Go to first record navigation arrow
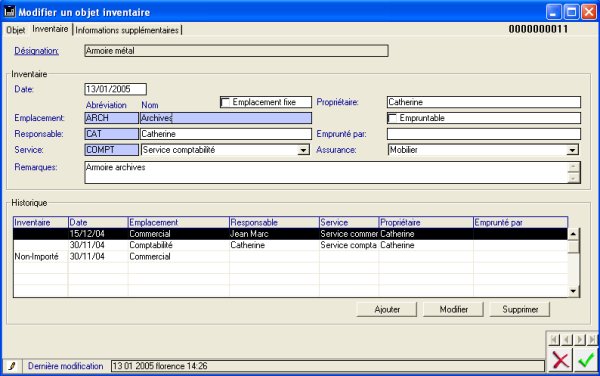Viewport: 600px width, 376px height. tap(554, 339)
